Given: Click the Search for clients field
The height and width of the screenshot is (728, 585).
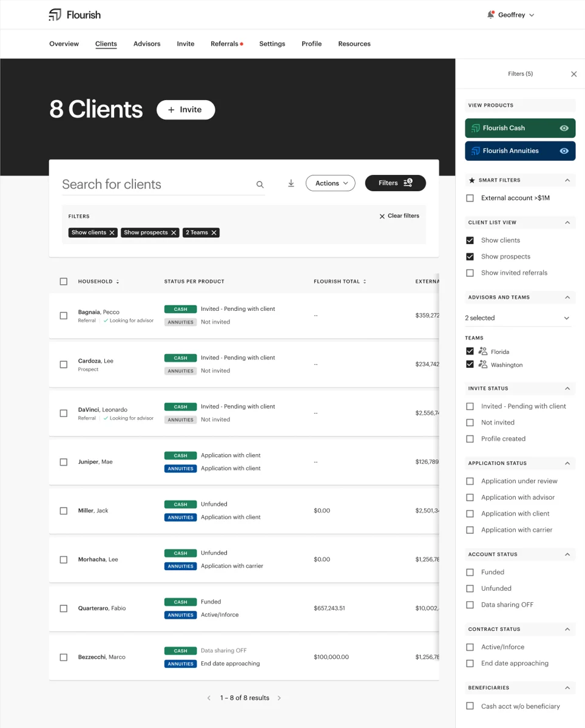Looking at the screenshot, I should [163, 185].
